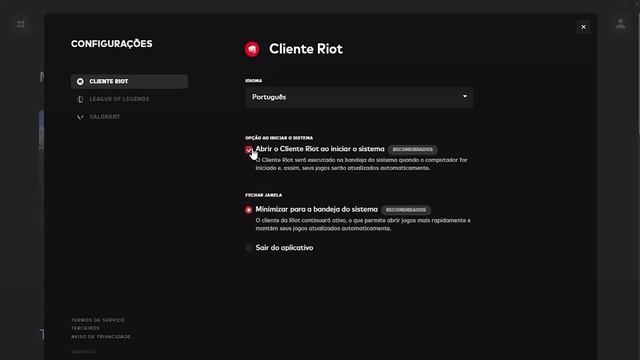Open the user profile icon at top-right

(620, 23)
